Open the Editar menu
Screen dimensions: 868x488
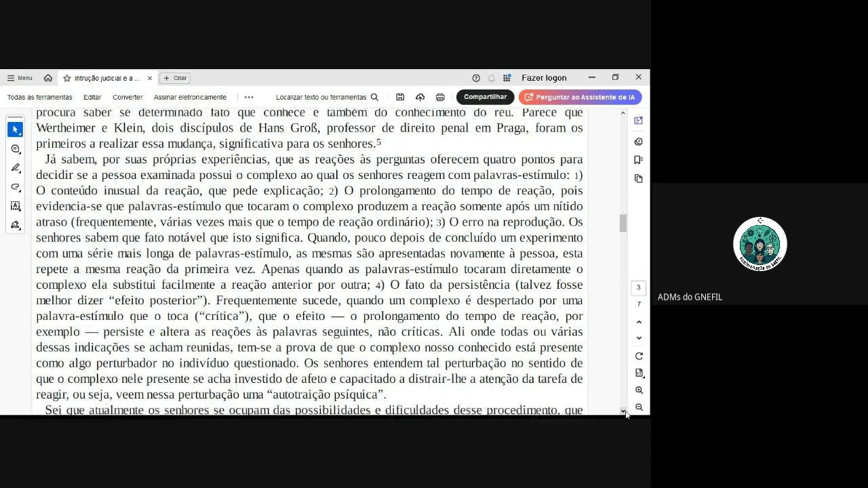(92, 97)
